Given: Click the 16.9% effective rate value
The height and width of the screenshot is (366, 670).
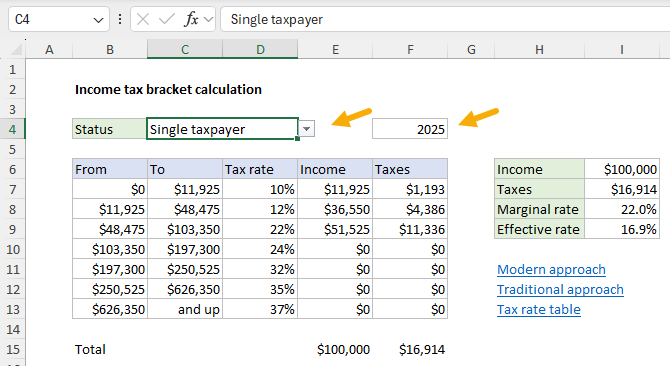Looking at the screenshot, I should 622,229.
